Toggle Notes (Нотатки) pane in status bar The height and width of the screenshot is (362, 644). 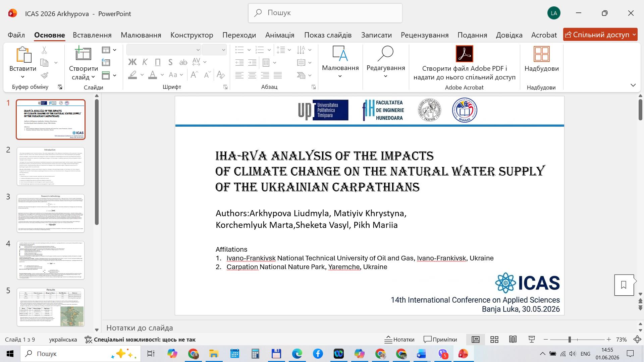tap(399, 340)
